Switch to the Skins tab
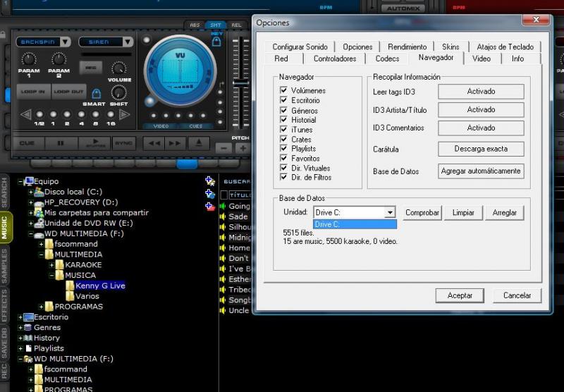 pos(450,47)
